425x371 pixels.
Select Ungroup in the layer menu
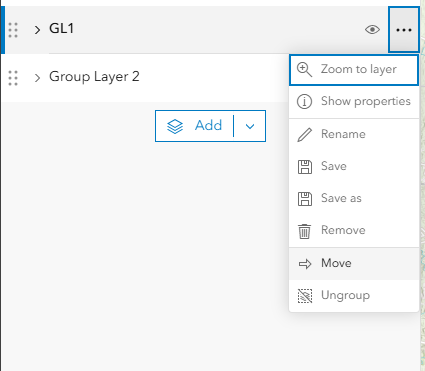pos(354,295)
